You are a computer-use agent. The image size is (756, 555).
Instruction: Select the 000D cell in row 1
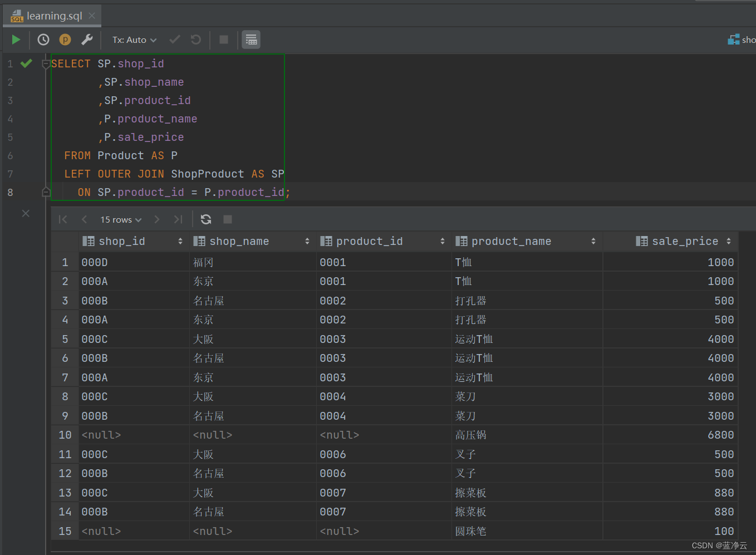(x=134, y=262)
